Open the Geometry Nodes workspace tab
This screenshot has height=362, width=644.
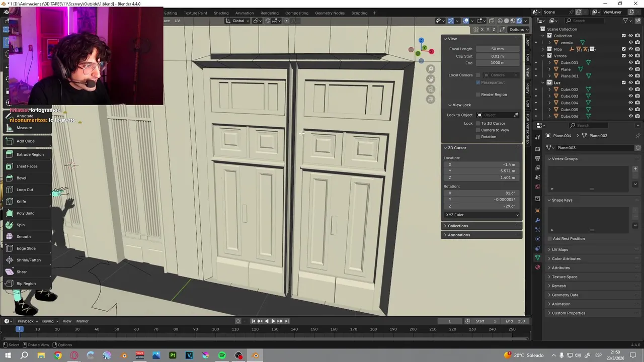click(x=330, y=13)
